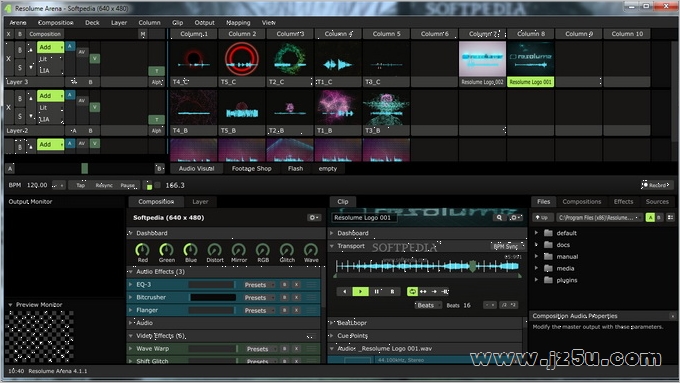
Task: Open clip settings gear menu
Action: [x=515, y=218]
